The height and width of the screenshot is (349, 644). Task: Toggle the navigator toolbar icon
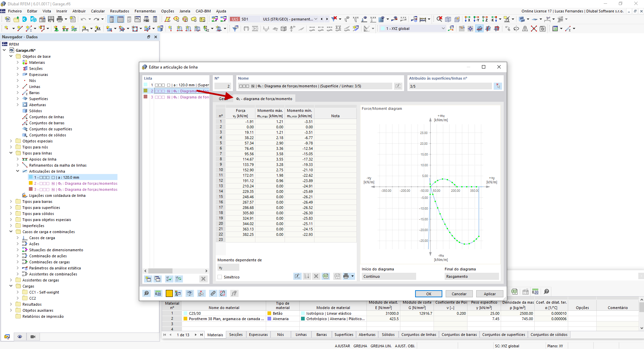[x=112, y=19]
